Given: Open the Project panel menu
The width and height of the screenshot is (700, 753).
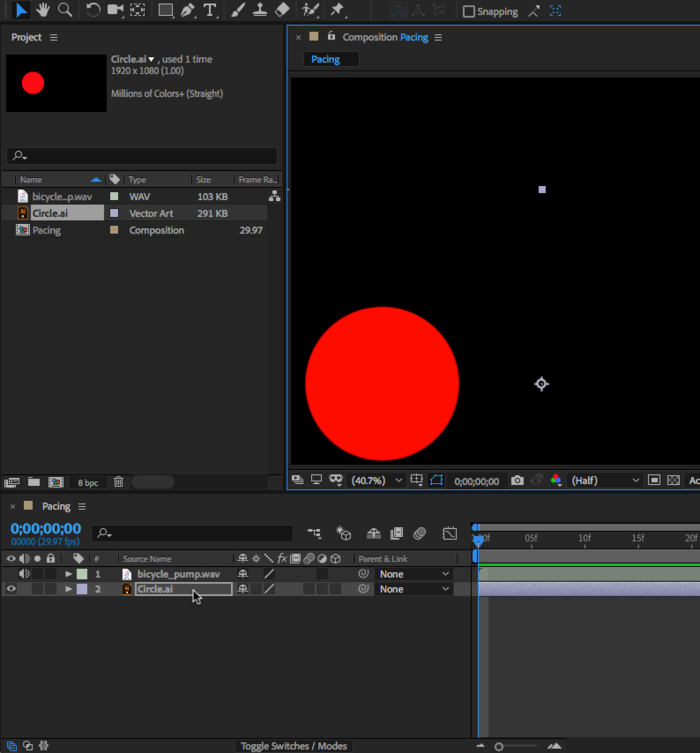Looking at the screenshot, I should point(54,37).
